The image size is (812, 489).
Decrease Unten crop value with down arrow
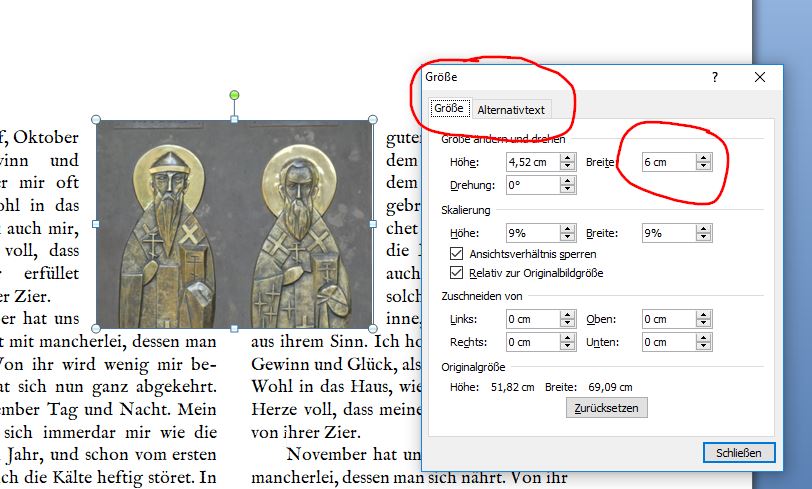click(704, 347)
